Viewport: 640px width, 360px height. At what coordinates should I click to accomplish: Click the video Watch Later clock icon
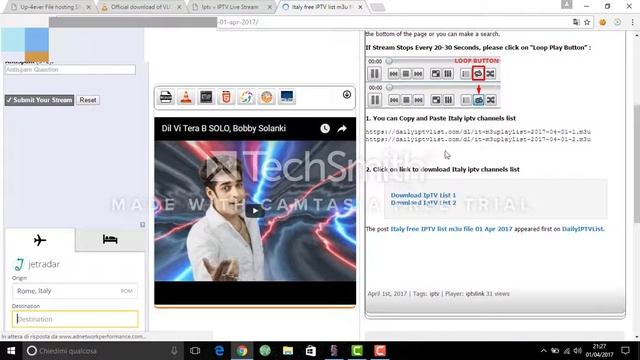325,129
